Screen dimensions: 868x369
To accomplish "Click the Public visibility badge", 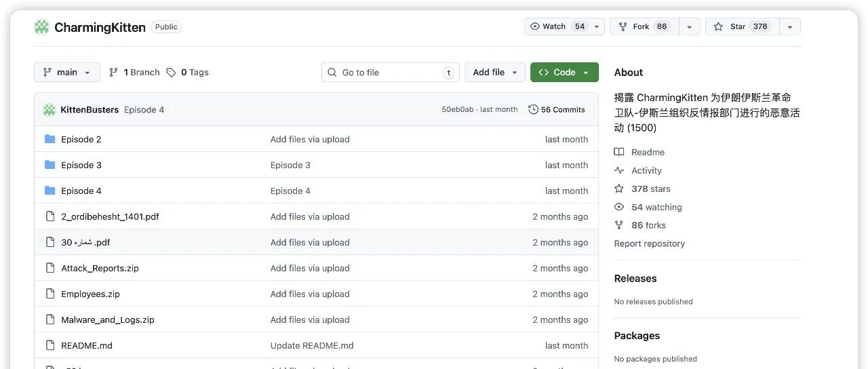I will [x=166, y=27].
